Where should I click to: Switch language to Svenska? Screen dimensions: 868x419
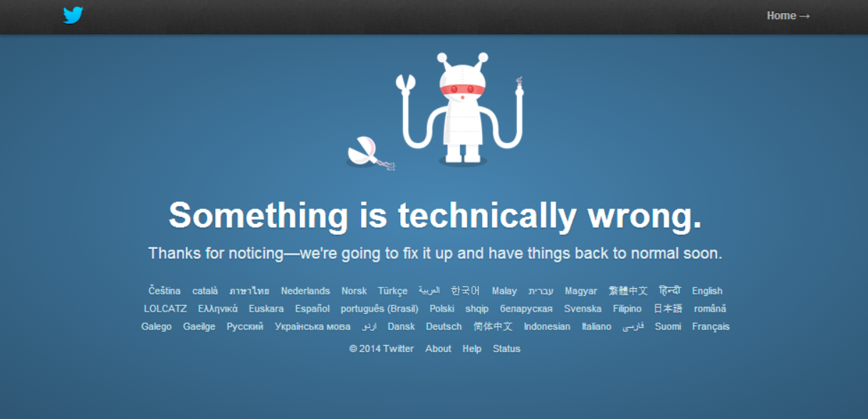click(x=582, y=309)
